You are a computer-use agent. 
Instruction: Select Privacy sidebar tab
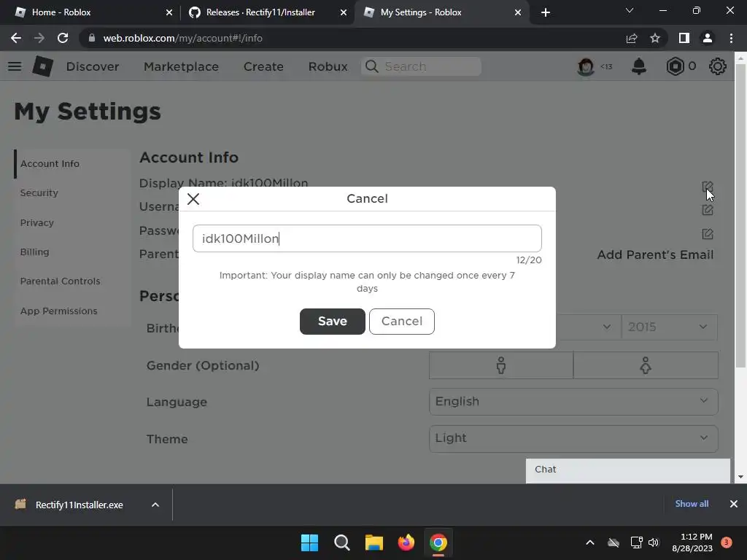point(73,223)
